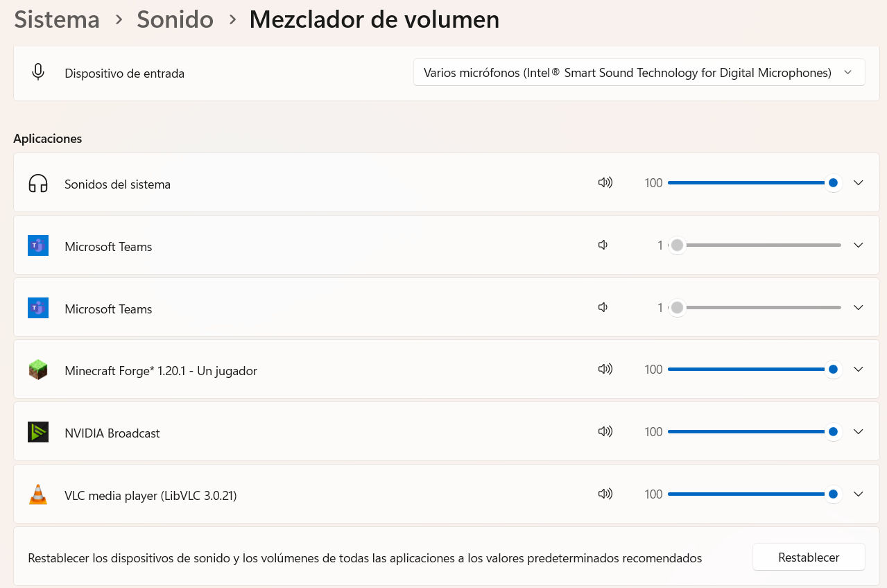Image resolution: width=887 pixels, height=588 pixels.
Task: Expand the NVIDIA Broadcast row chevron
Action: pyautogui.click(x=858, y=431)
